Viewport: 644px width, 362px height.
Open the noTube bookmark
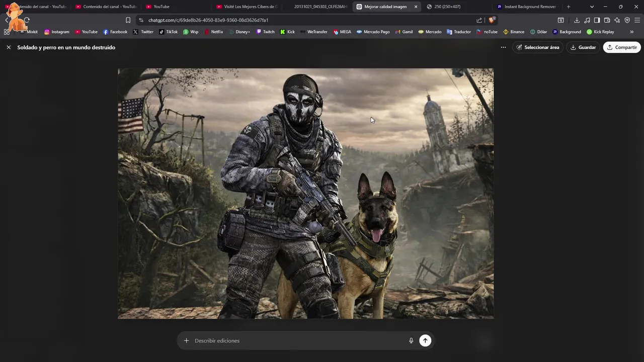tap(487, 32)
